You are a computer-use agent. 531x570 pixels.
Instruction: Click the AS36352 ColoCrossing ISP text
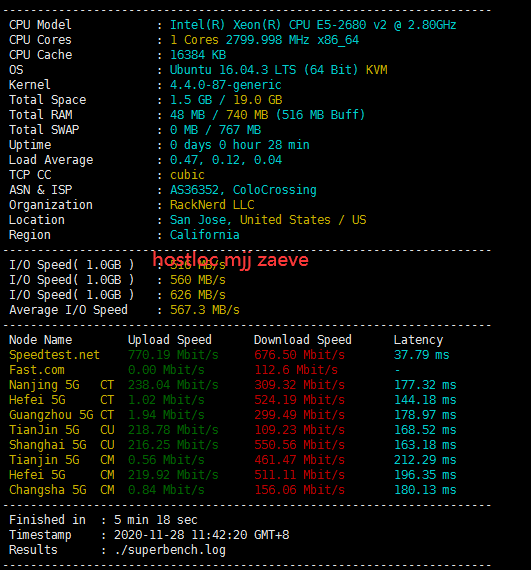click(243, 190)
